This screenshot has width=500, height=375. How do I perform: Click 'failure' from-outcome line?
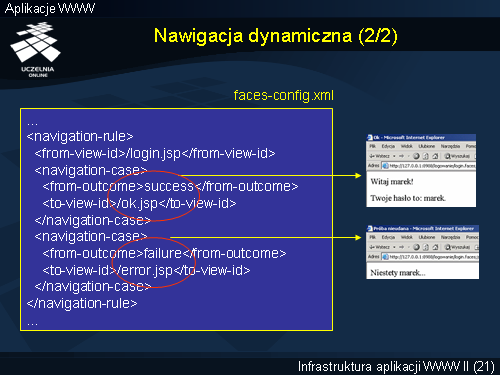tap(164, 253)
